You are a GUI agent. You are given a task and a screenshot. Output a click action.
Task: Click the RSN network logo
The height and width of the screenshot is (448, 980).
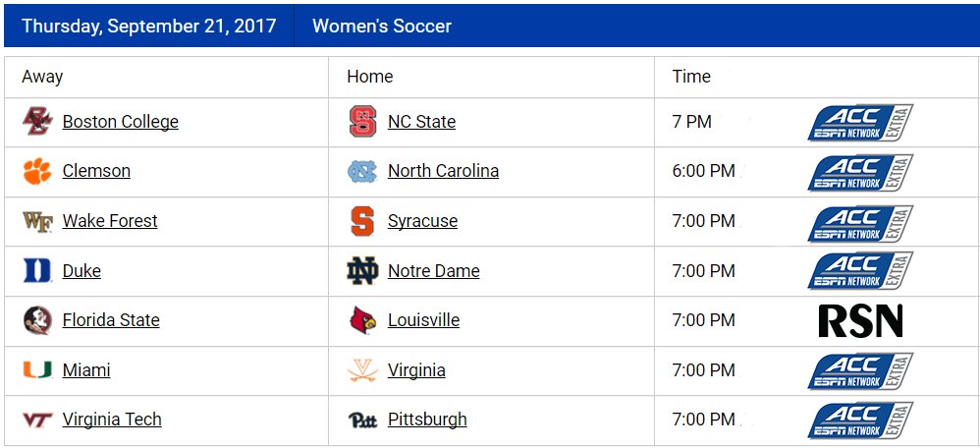click(x=860, y=321)
